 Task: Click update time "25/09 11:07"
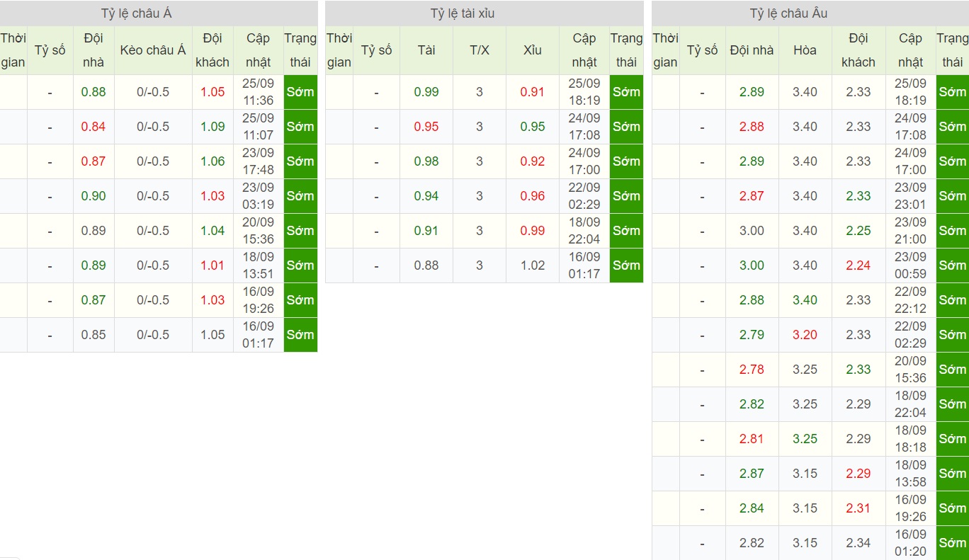[258, 127]
